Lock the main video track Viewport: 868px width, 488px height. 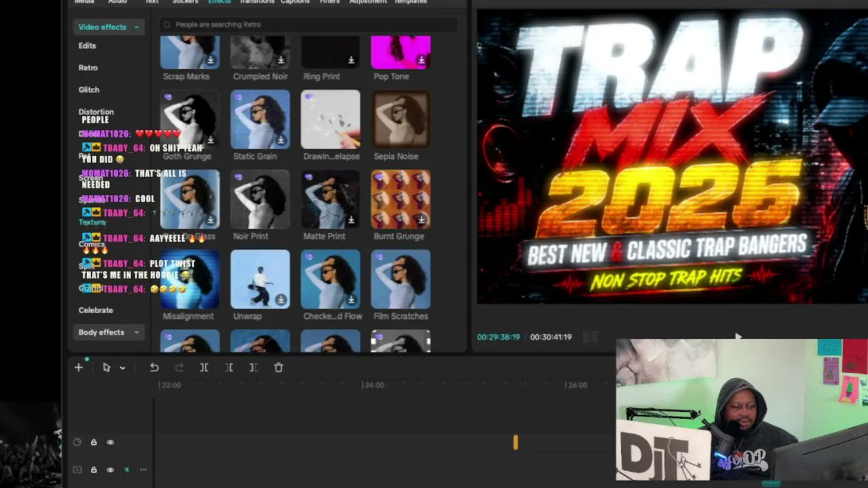coord(94,470)
